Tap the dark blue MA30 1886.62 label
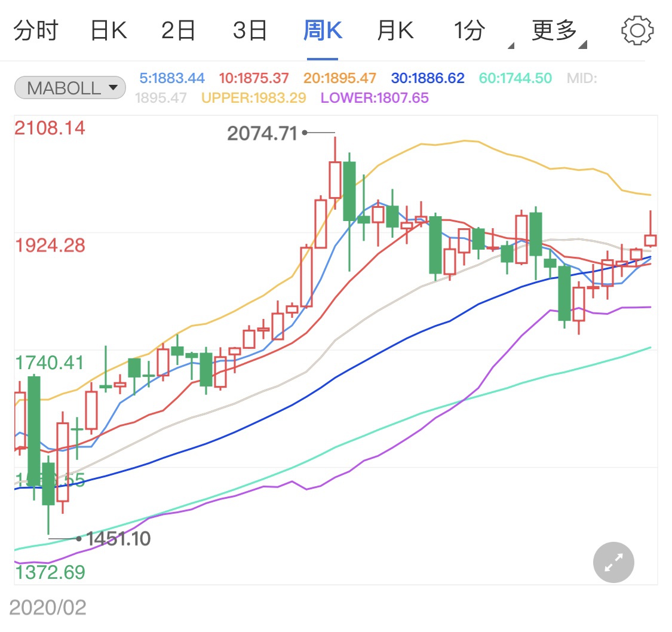 tap(428, 78)
